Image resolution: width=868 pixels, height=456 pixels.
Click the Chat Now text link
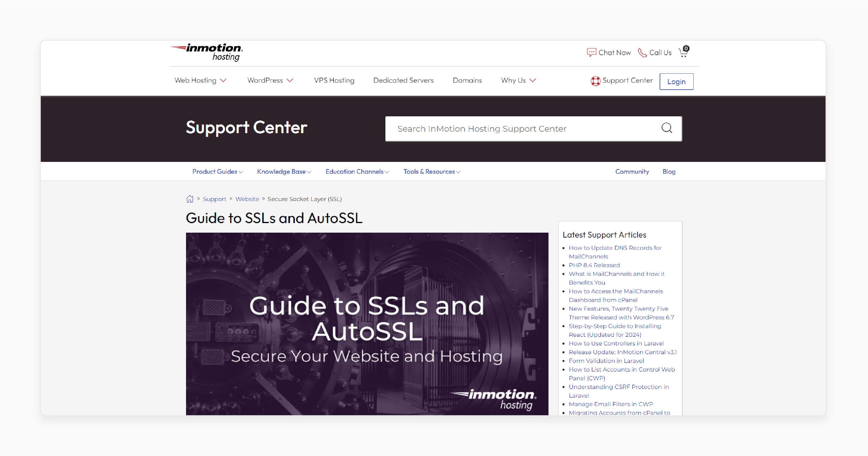click(614, 53)
